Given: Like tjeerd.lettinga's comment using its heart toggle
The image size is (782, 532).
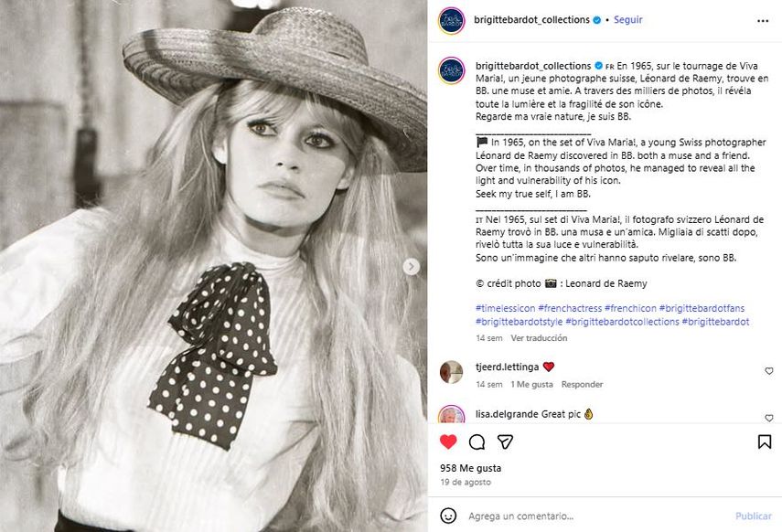Looking at the screenshot, I should pyautogui.click(x=769, y=370).
